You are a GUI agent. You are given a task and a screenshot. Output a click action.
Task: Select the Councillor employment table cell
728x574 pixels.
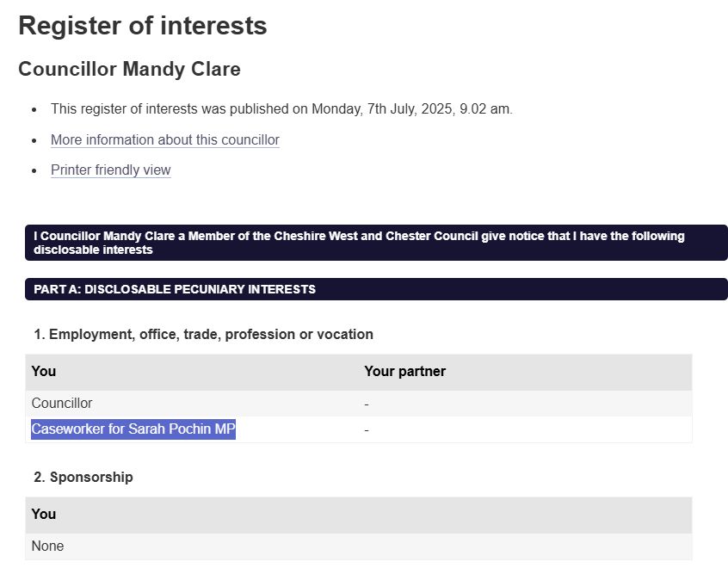tap(62, 403)
